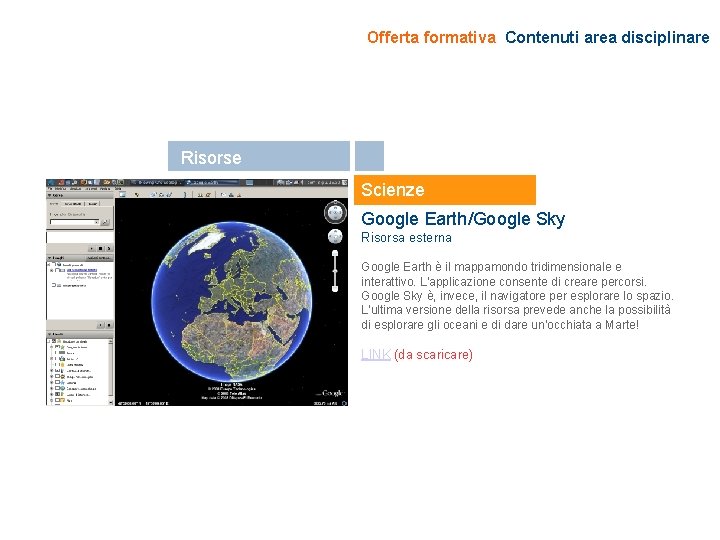720x540 pixels.
Task: Click the Google Earth screenshot thumbnail globe
Action: [232, 301]
